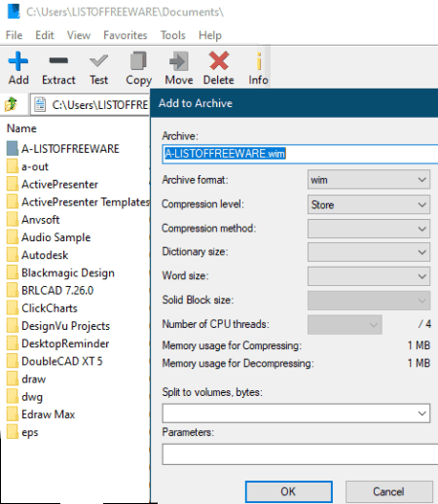This screenshot has height=504, width=438.
Task: Open the Tools menu
Action: click(173, 35)
